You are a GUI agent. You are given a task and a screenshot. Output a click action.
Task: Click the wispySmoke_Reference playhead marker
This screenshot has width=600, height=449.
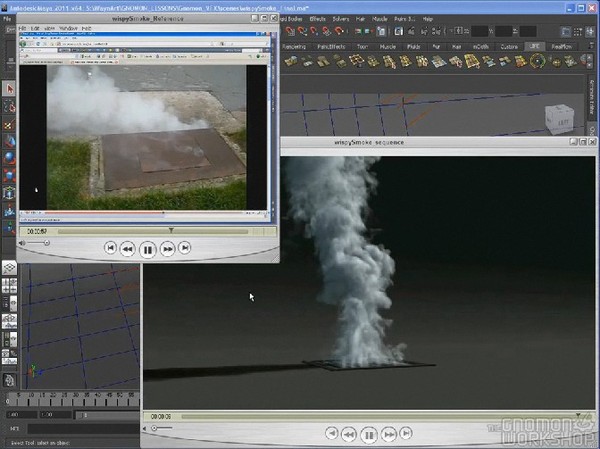(x=171, y=230)
